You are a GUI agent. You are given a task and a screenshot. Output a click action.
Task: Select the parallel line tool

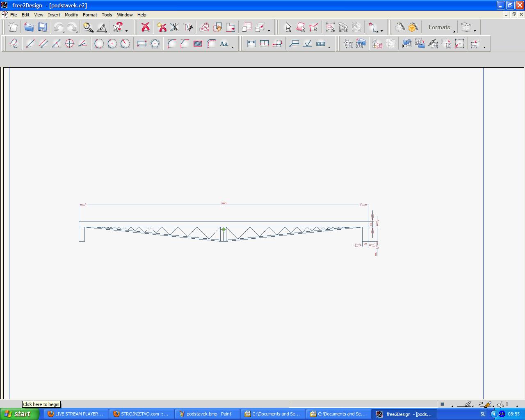[x=43, y=43]
